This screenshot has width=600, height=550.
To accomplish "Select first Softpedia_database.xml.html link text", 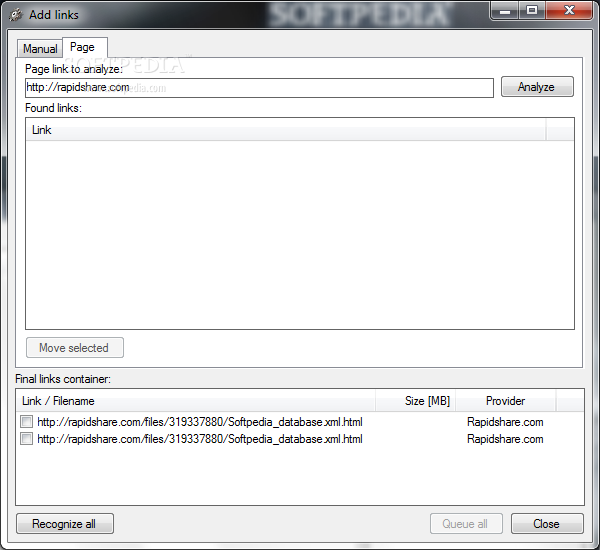I will (200, 422).
